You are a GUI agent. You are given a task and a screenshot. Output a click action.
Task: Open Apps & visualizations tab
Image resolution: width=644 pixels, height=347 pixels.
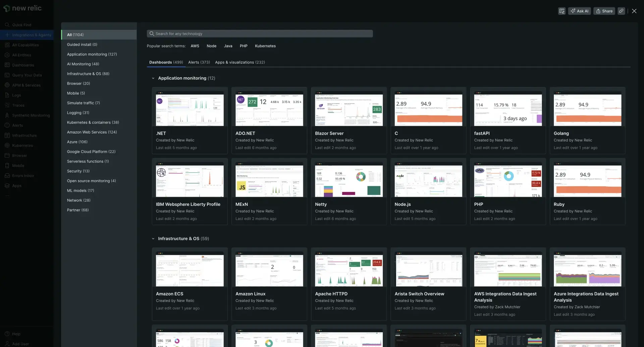(x=240, y=62)
